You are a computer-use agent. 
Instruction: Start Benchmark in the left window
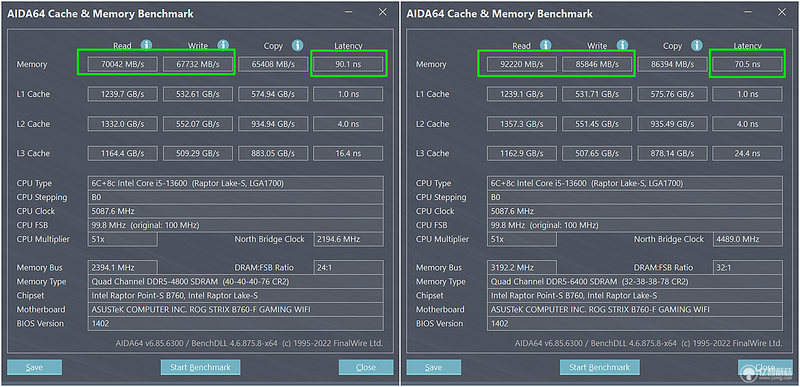tap(201, 367)
